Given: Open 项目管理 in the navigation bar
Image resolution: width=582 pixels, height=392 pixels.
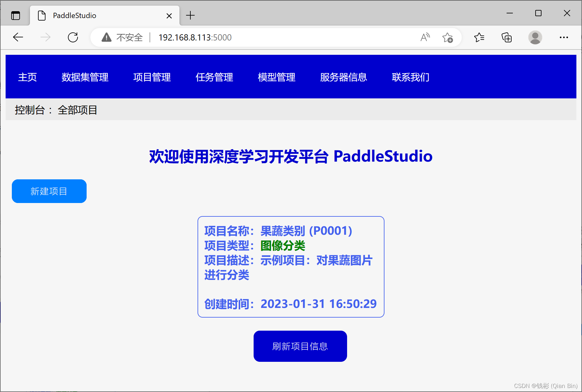Looking at the screenshot, I should pos(152,77).
